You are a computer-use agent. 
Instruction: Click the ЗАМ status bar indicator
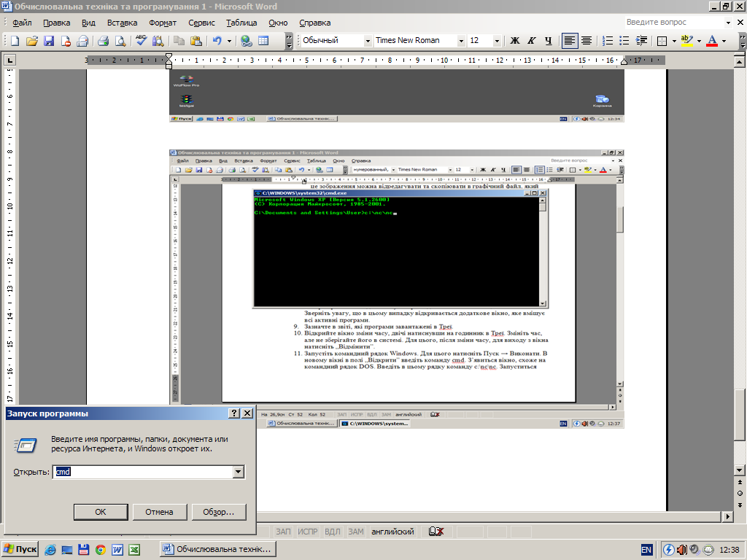coord(356,532)
